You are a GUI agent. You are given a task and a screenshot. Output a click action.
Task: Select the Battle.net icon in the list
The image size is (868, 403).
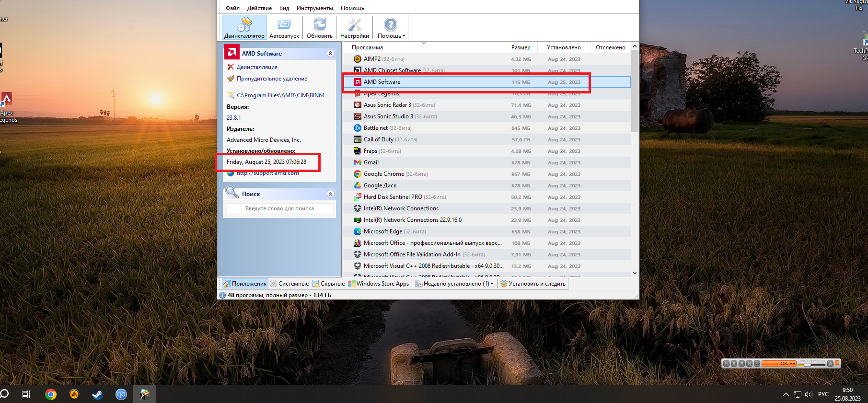[x=358, y=128]
